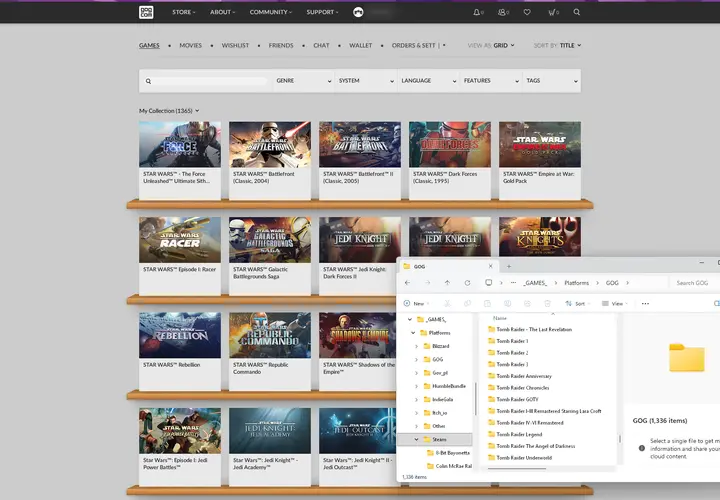
Task: Click the Tomb Raider Legend folder icon
Action: 491,434
